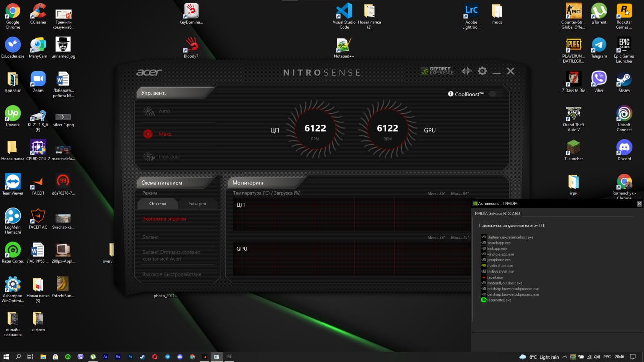The image size is (644, 362).
Task: Select 7 Days to Die desktop icon
Action: 573,82
